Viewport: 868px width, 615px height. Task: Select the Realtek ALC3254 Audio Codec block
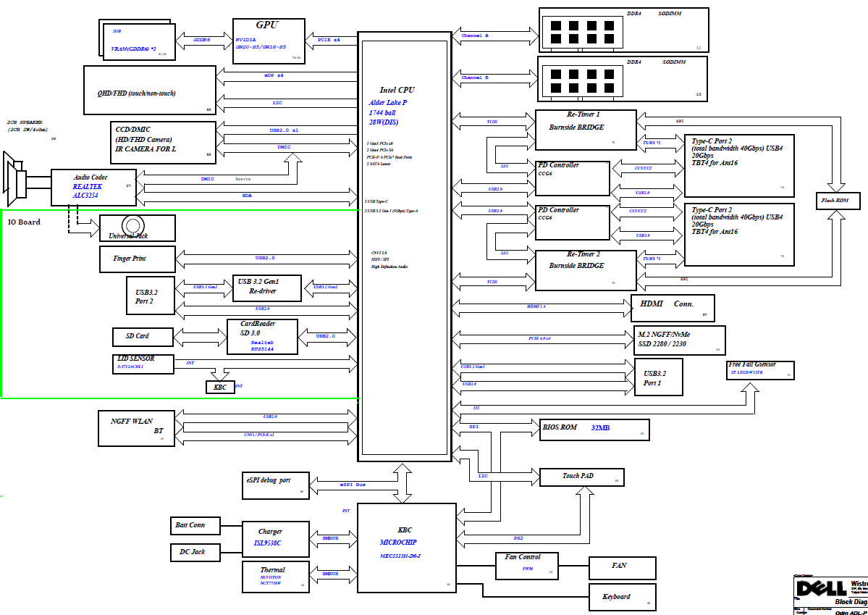(x=92, y=186)
